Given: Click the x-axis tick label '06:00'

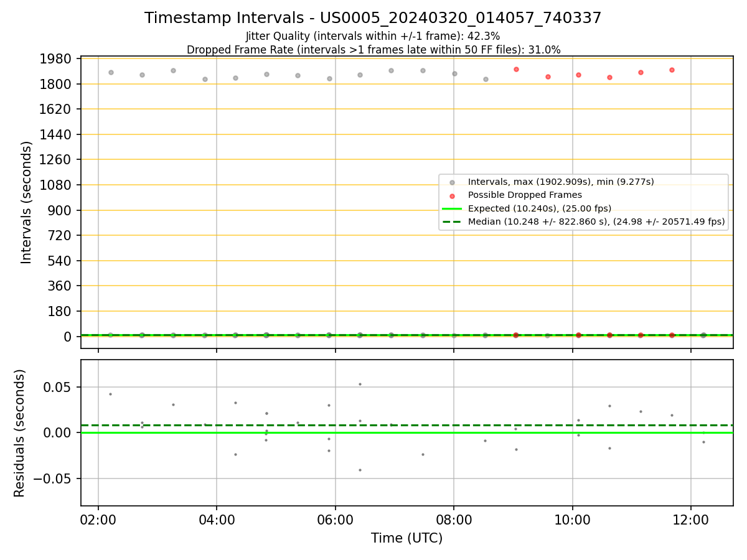Looking at the screenshot, I should tap(336, 520).
